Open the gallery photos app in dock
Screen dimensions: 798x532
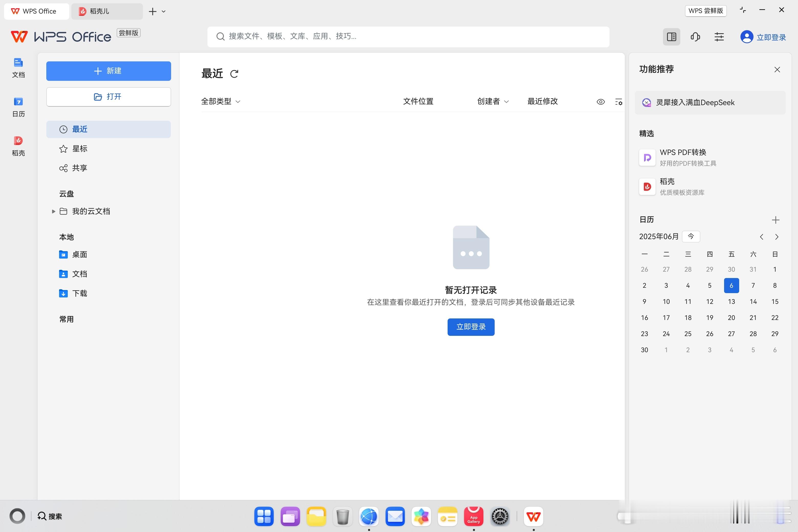pyautogui.click(x=422, y=516)
